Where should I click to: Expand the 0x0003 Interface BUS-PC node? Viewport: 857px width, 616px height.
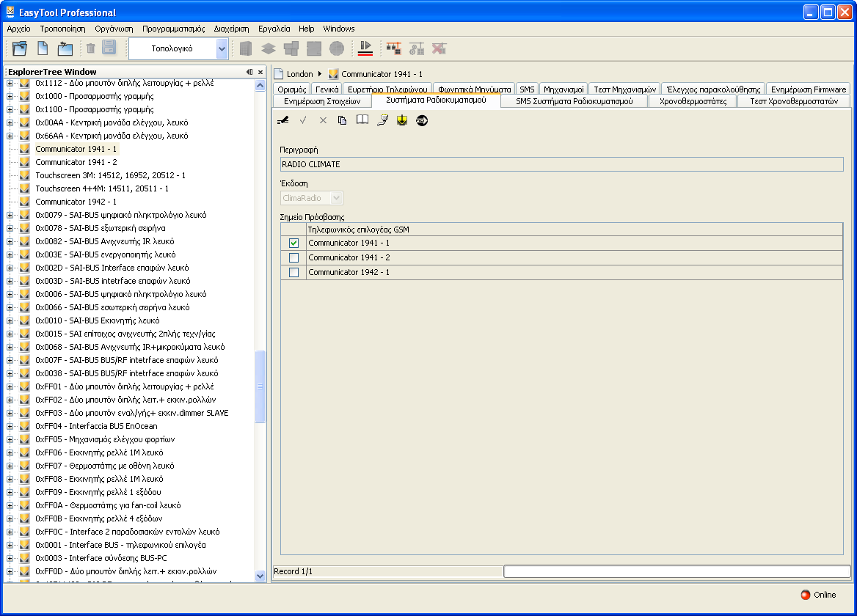(x=10, y=558)
